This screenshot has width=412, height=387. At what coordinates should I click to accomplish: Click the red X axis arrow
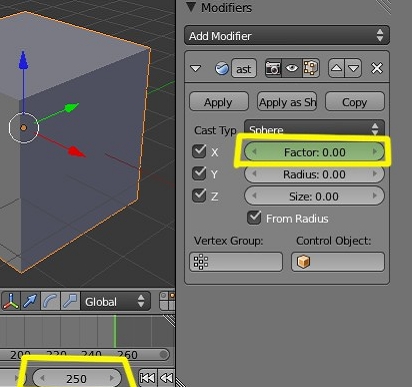pos(77,152)
